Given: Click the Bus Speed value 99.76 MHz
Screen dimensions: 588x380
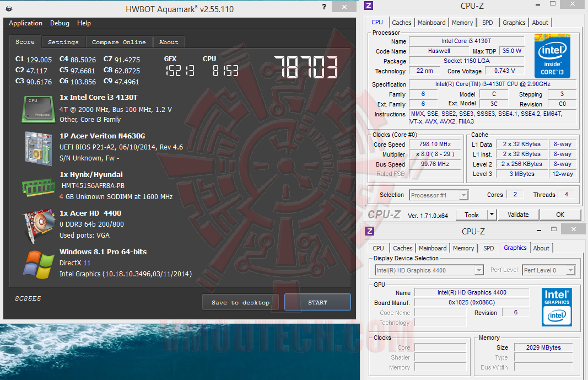Looking at the screenshot, I should point(435,164).
